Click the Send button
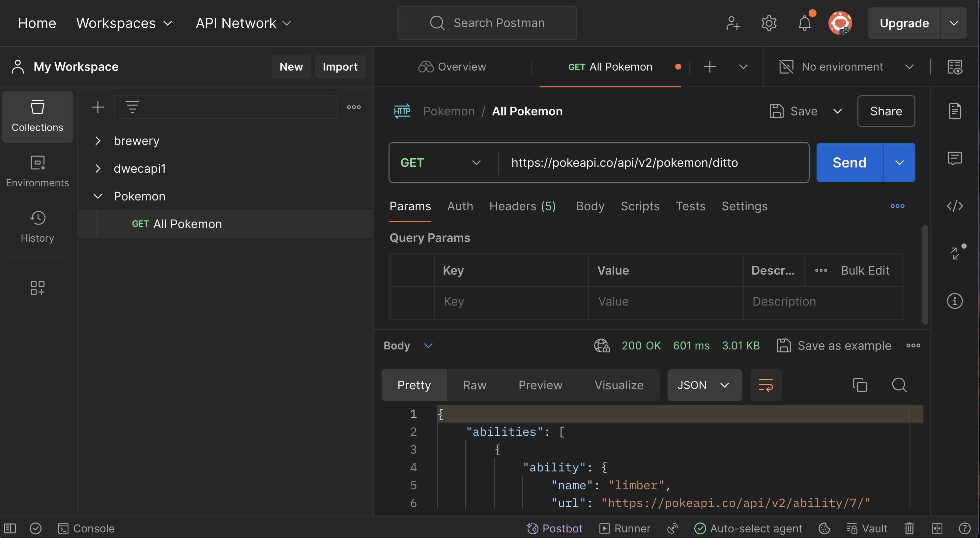 point(850,163)
